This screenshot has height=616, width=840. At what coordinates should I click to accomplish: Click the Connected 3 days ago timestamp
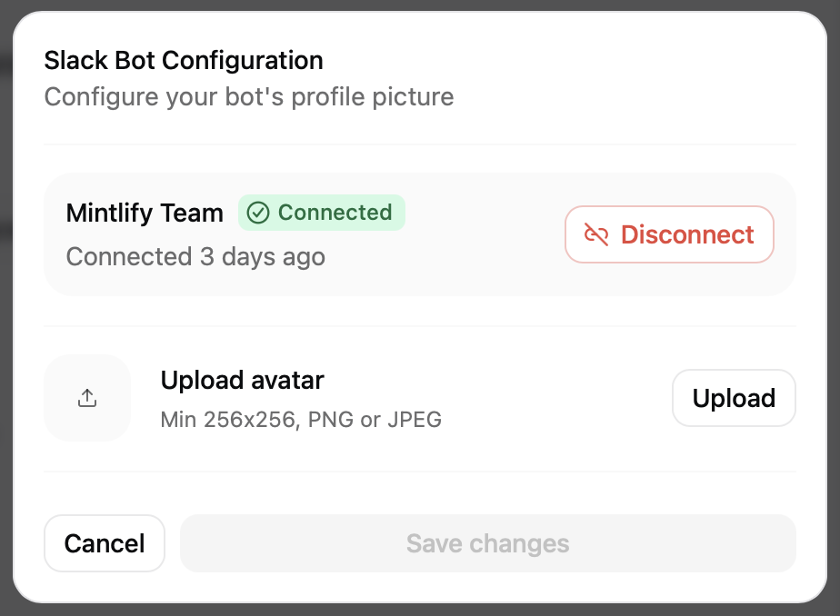pyautogui.click(x=195, y=256)
